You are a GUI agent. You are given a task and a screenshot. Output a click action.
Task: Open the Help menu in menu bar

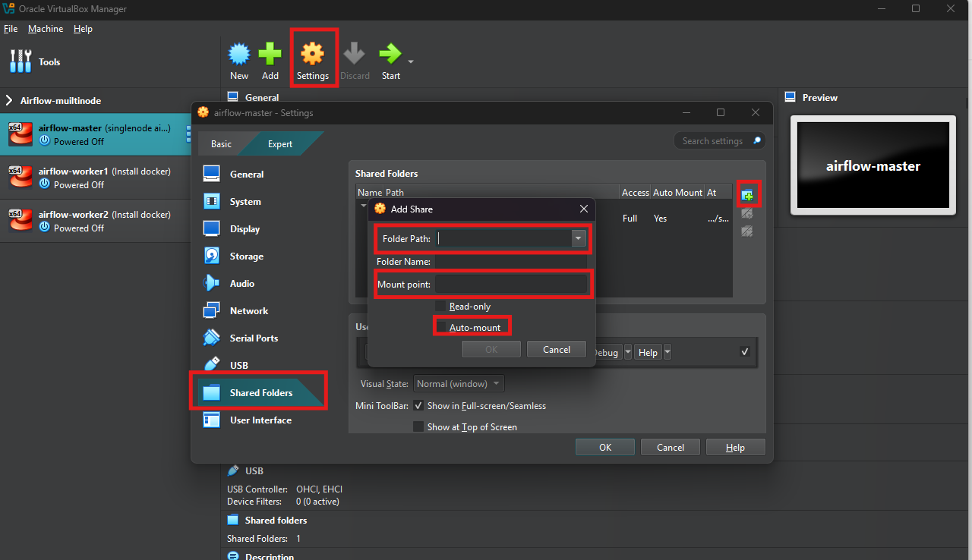[83, 29]
